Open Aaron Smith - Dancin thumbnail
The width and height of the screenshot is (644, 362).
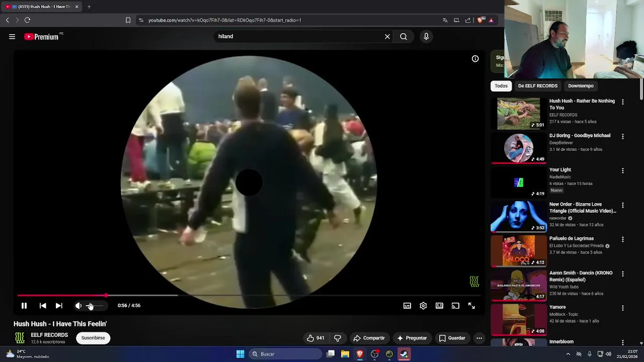tap(519, 286)
